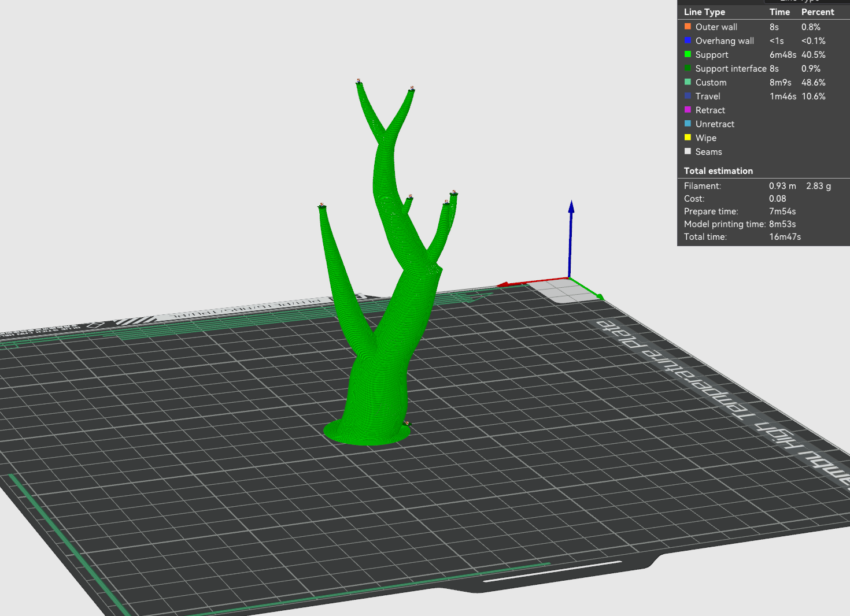This screenshot has width=850, height=616.
Task: Click the magenta Retract color swatch
Action: click(x=688, y=109)
